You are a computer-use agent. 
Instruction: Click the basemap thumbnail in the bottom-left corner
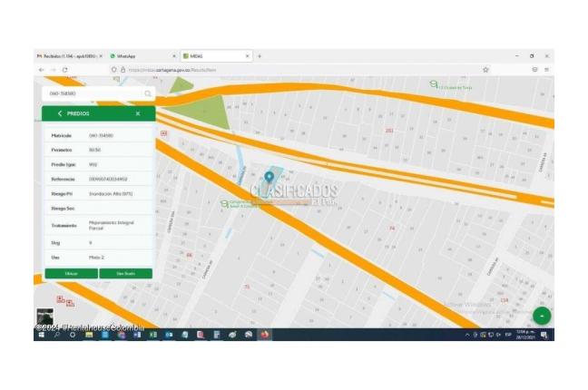[44, 317]
